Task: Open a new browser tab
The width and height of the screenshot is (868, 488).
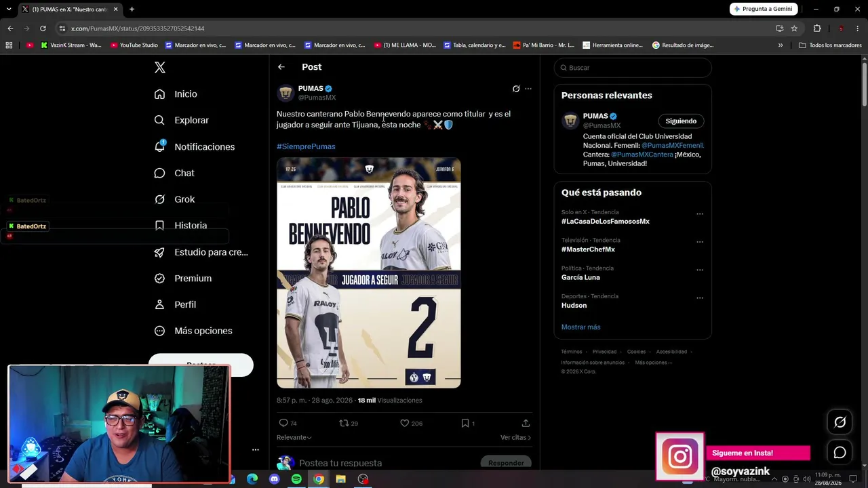Action: click(x=132, y=9)
